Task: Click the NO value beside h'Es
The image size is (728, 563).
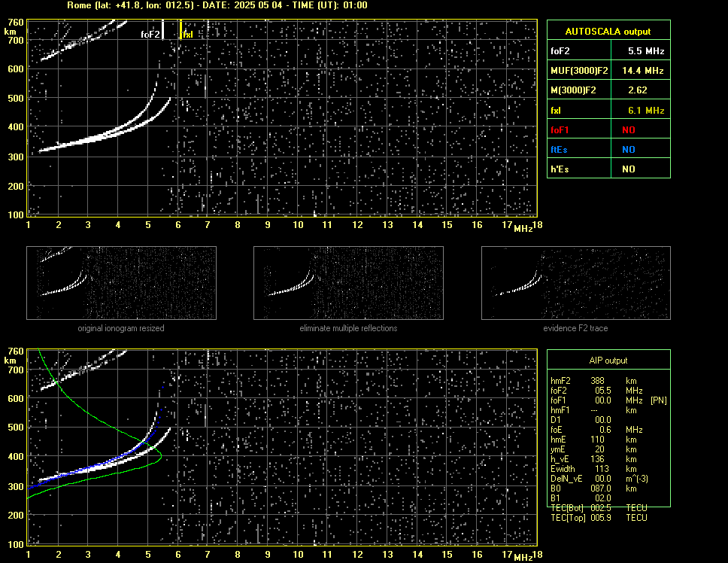Action: coord(629,169)
